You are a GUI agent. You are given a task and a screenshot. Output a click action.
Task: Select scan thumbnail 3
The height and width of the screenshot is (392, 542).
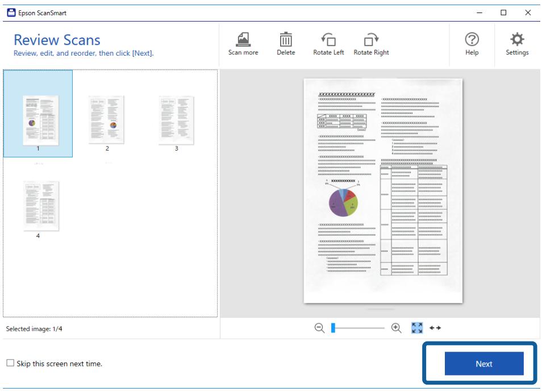point(176,120)
